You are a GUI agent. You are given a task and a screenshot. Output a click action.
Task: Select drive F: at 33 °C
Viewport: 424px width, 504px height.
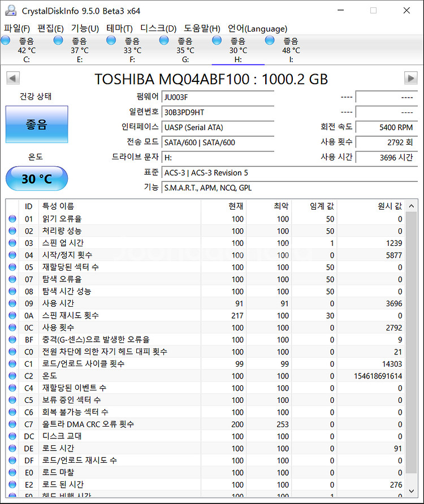tap(132, 50)
